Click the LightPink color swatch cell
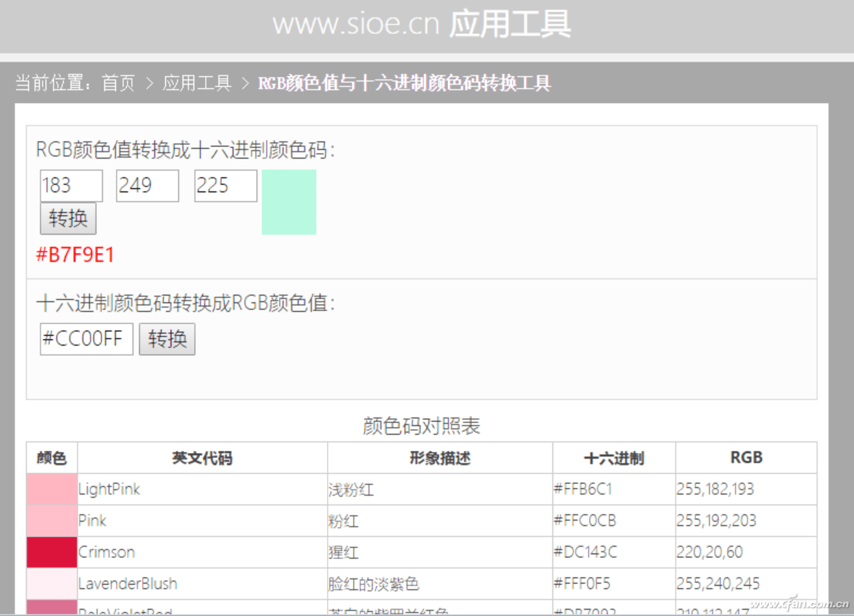Screen dimensions: 854x616 (x=51, y=489)
